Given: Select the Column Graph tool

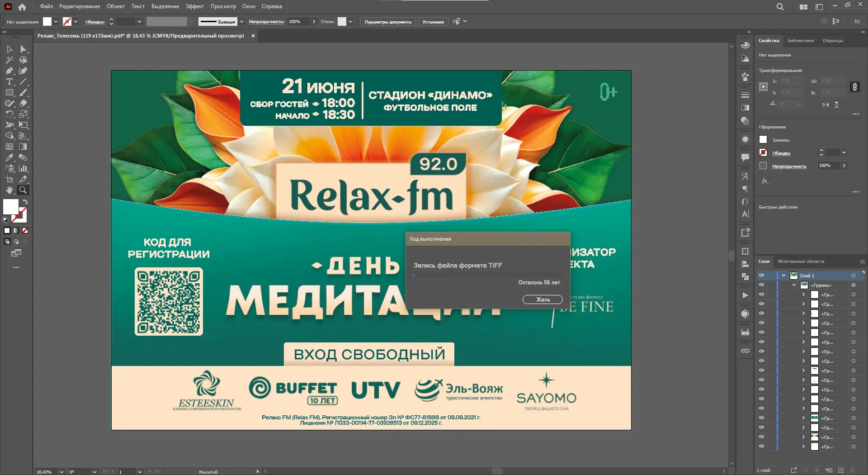Looking at the screenshot, I should coord(23,168).
